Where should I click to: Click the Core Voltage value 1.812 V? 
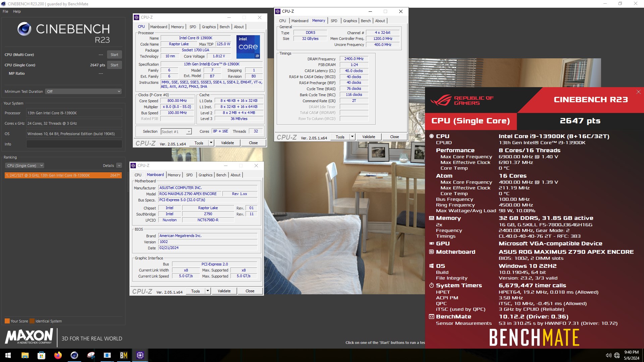[x=219, y=56]
